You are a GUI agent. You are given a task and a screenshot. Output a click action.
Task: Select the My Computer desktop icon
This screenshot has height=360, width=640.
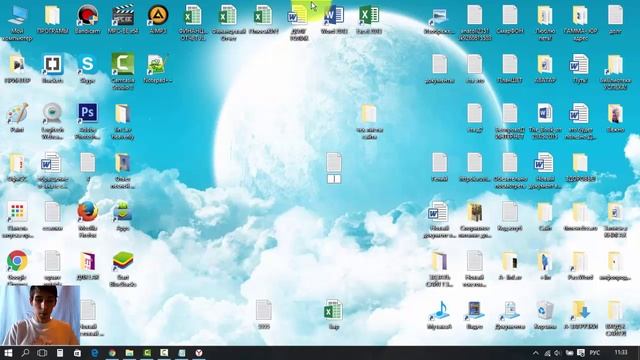(17, 22)
